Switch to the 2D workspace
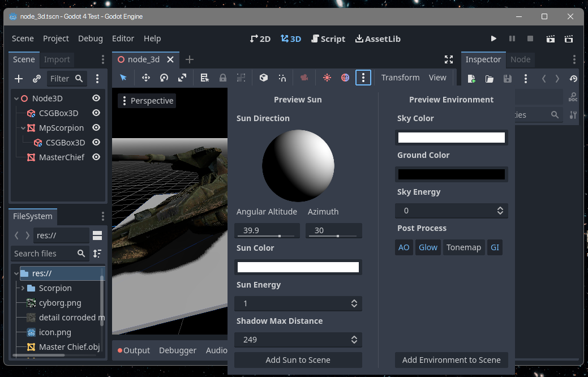The image size is (588, 377). pyautogui.click(x=260, y=39)
